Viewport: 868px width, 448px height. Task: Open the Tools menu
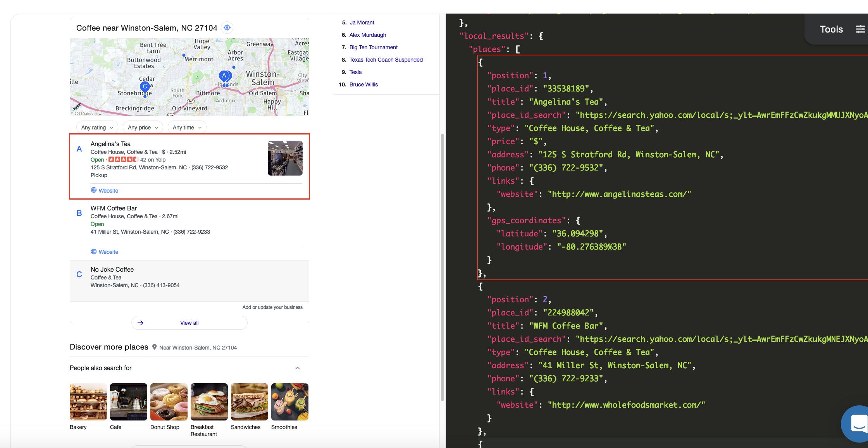coord(831,29)
